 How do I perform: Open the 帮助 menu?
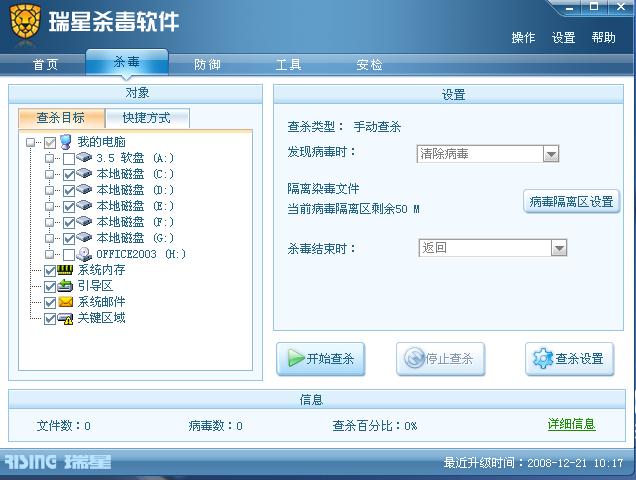pyautogui.click(x=604, y=38)
